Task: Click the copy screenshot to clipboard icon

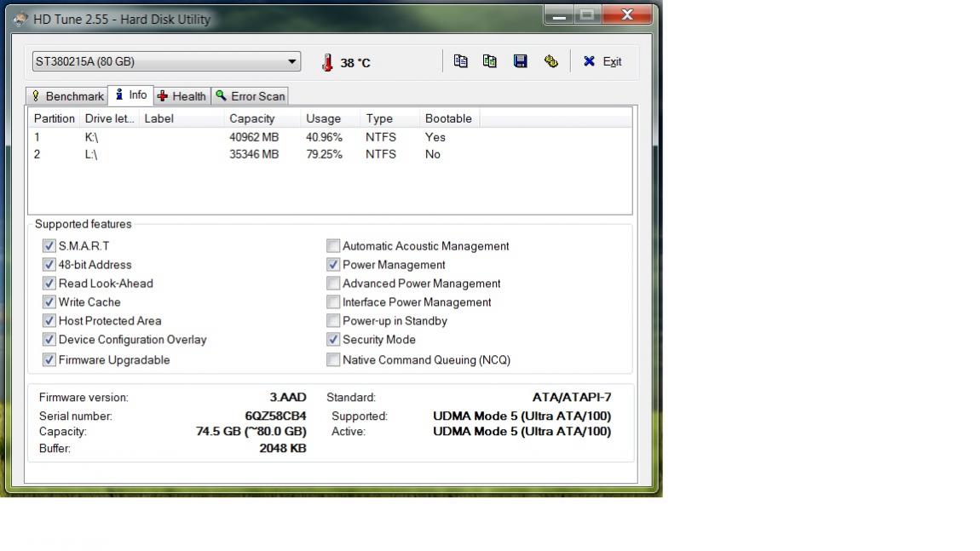Action: pos(490,61)
